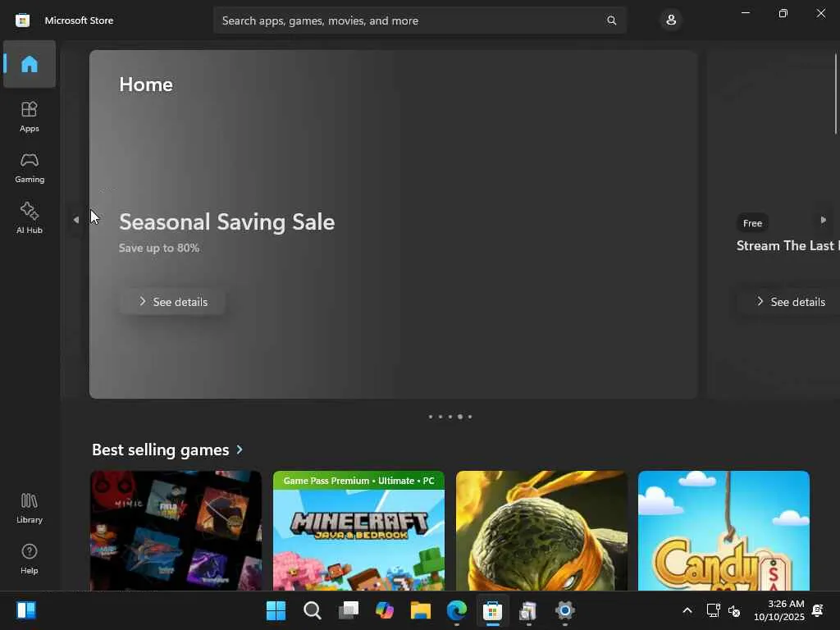Image resolution: width=840 pixels, height=630 pixels.
Task: Open the Settings gear in taskbar
Action: click(564, 610)
